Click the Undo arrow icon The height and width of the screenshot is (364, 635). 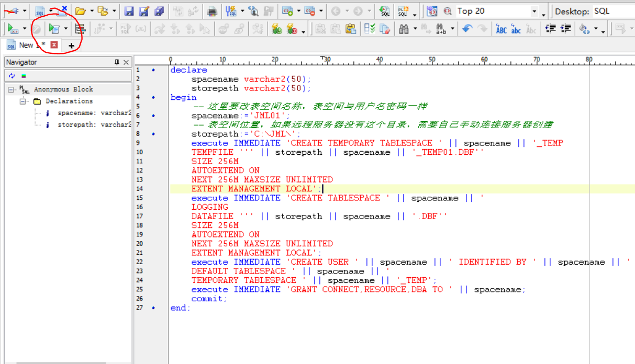467,29
